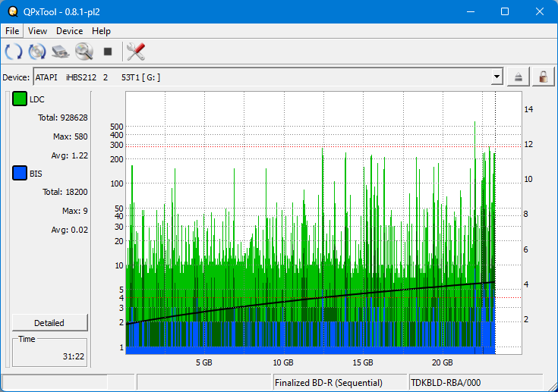Click the 20 GB axis label
This screenshot has width=558, height=392.
point(442,362)
